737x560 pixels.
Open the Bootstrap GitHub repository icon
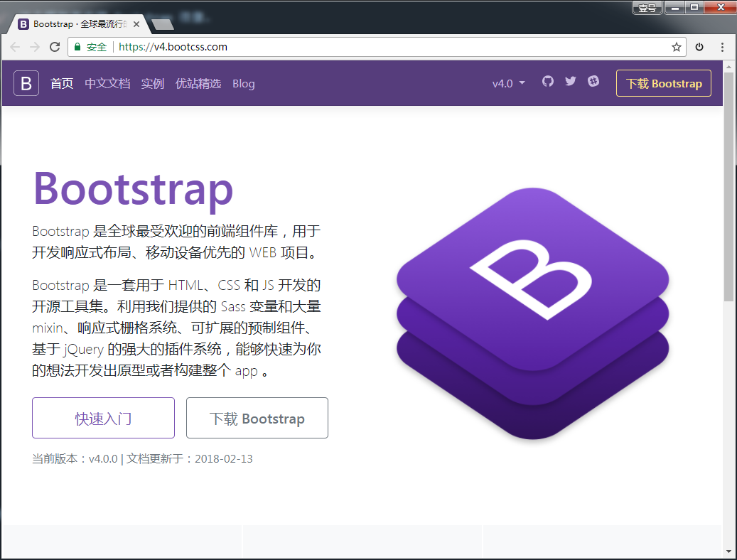[547, 82]
